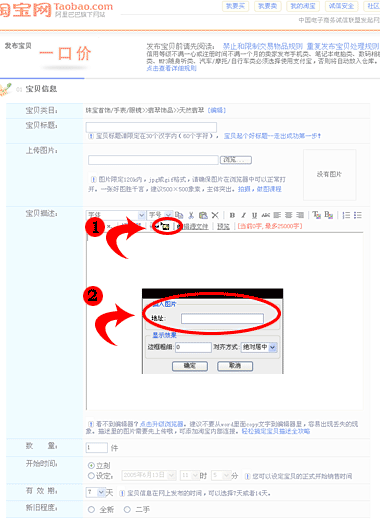The width and height of the screenshot is (380, 519).
Task: Click [编辑] link next to category
Action: tap(217, 110)
